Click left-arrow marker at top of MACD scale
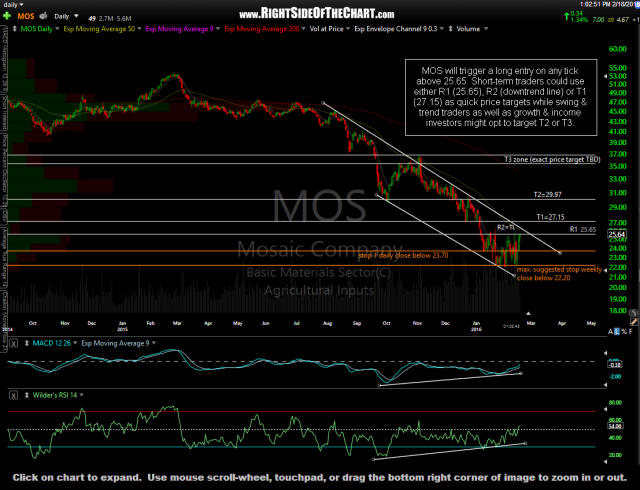Screen dimensions: 640x490 [606, 353]
